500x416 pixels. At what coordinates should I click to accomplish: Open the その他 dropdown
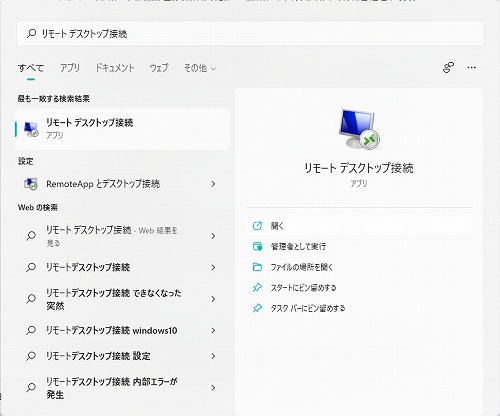200,68
